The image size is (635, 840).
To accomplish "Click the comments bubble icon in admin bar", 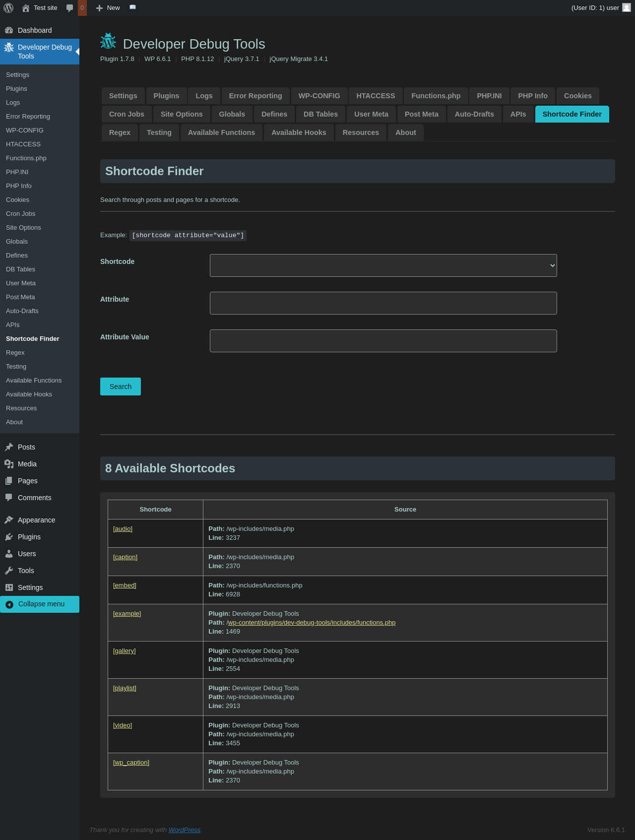I will [x=69, y=8].
